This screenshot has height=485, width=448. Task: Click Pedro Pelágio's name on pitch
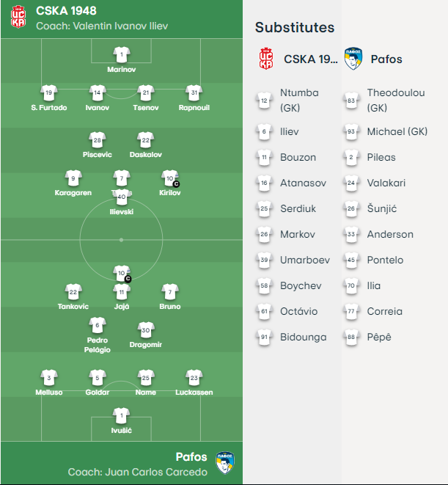click(98, 345)
